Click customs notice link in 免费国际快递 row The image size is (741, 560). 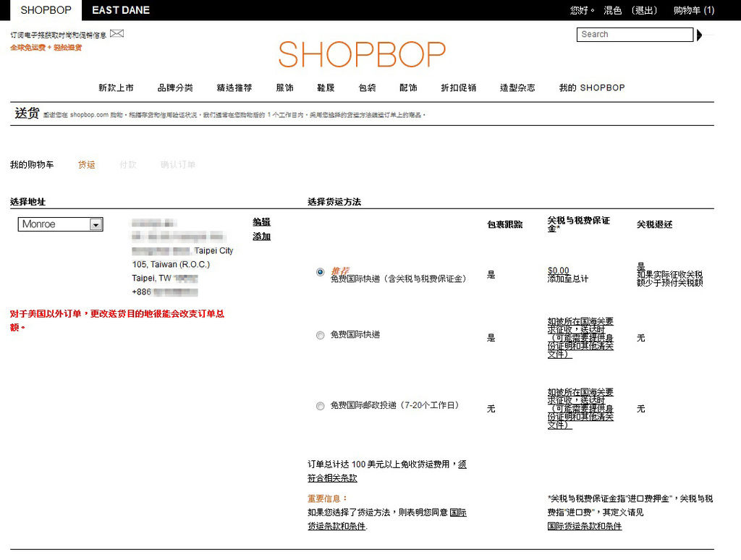pos(580,338)
